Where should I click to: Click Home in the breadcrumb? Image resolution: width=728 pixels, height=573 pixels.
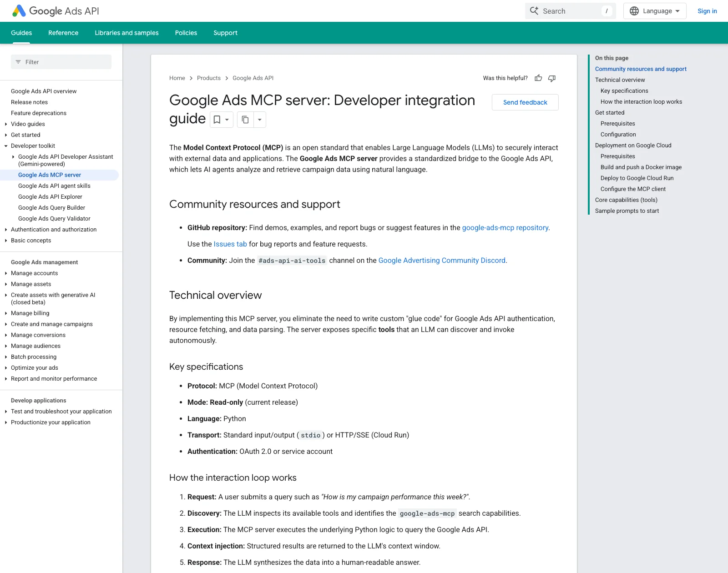(x=177, y=78)
